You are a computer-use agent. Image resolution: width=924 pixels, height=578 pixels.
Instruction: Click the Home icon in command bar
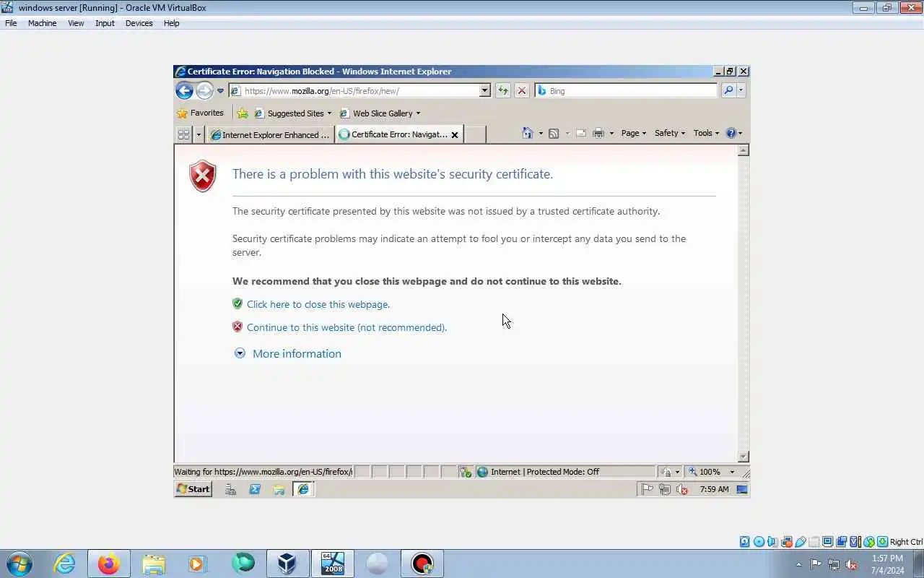[527, 133]
